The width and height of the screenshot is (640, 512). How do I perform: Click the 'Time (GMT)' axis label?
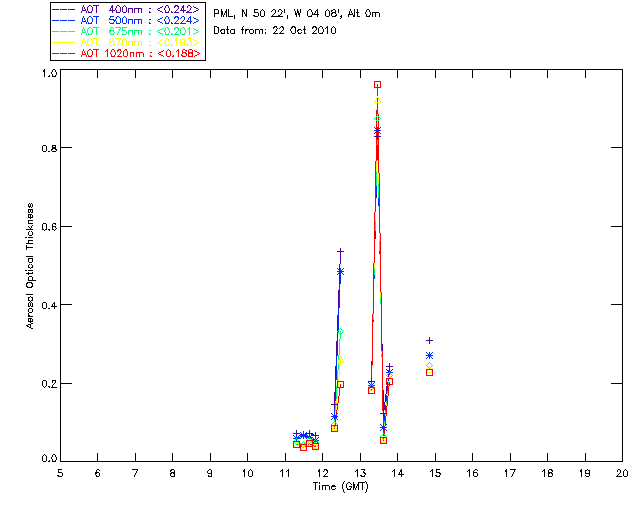[x=341, y=487]
